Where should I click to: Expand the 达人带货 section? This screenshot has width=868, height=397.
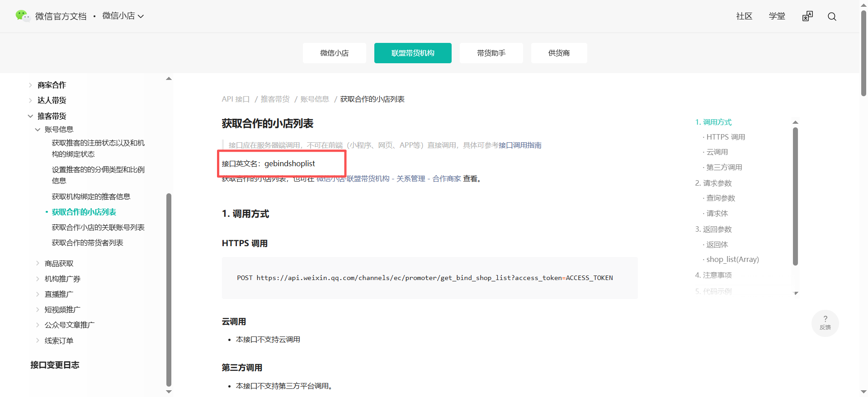pos(30,100)
